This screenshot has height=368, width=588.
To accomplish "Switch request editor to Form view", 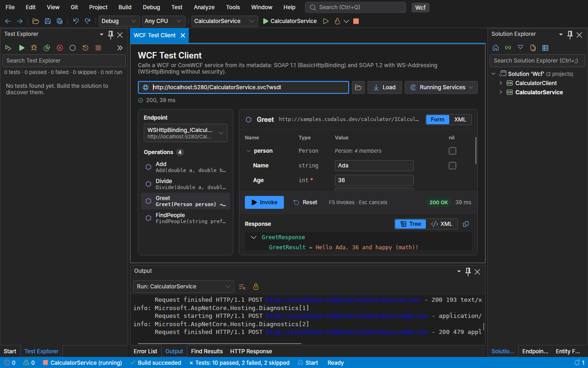I will 438,120.
